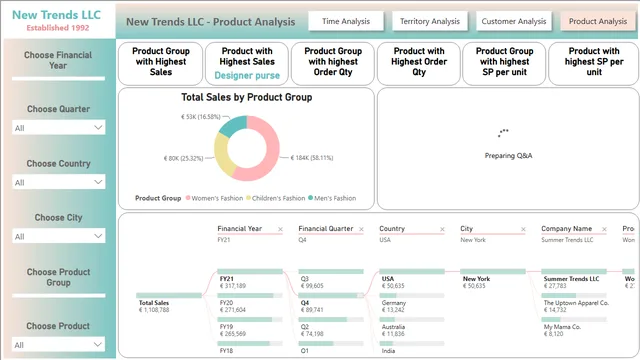Open the Choose Quarter dropdown
The height and width of the screenshot is (360, 640).
click(x=59, y=128)
